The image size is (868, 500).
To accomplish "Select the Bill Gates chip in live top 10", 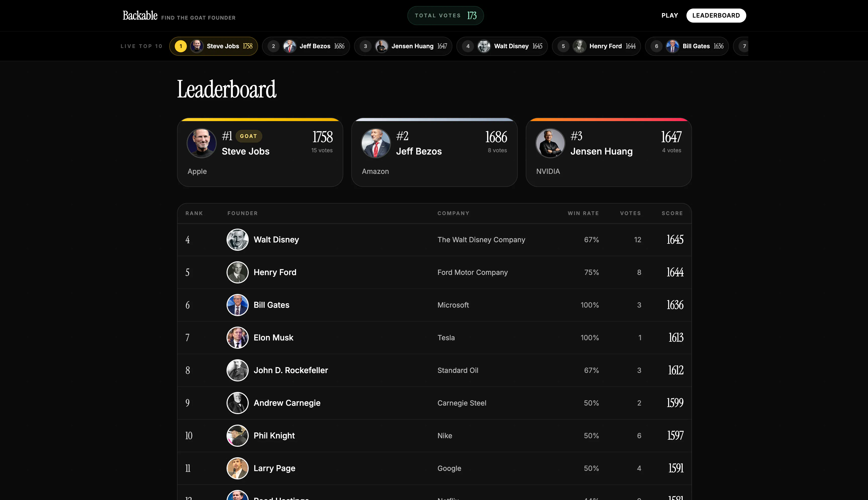I will [687, 46].
